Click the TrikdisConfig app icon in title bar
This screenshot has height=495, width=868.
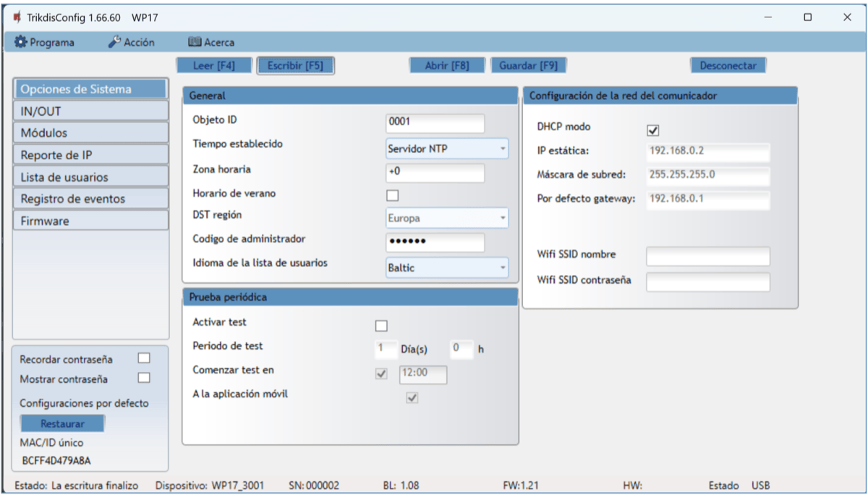[17, 17]
